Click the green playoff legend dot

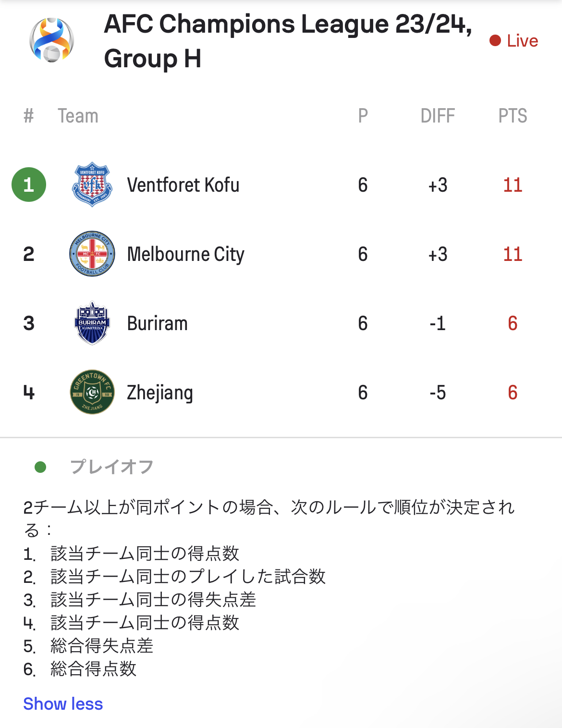(x=40, y=467)
